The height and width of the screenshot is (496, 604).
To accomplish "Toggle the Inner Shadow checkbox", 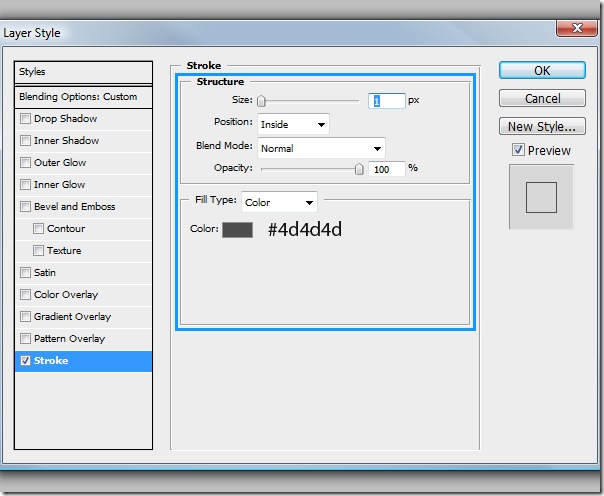I will (25, 141).
